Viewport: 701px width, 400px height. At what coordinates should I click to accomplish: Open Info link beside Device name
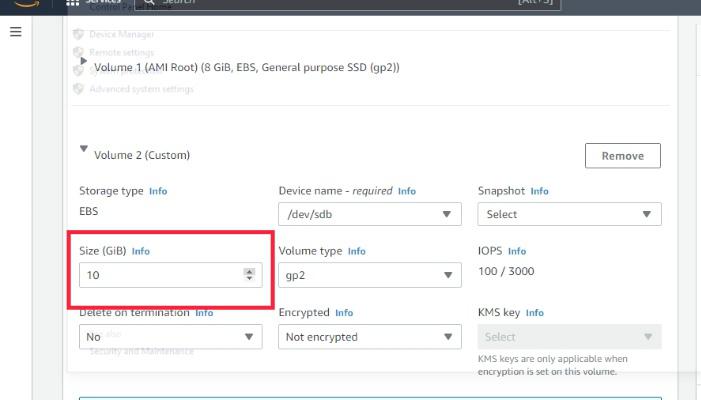coord(406,191)
